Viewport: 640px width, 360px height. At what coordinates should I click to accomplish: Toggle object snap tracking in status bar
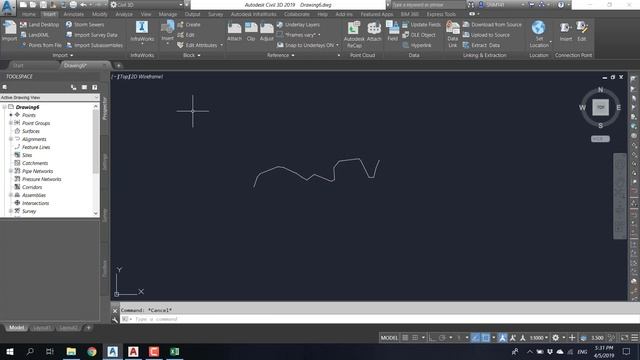click(476, 338)
